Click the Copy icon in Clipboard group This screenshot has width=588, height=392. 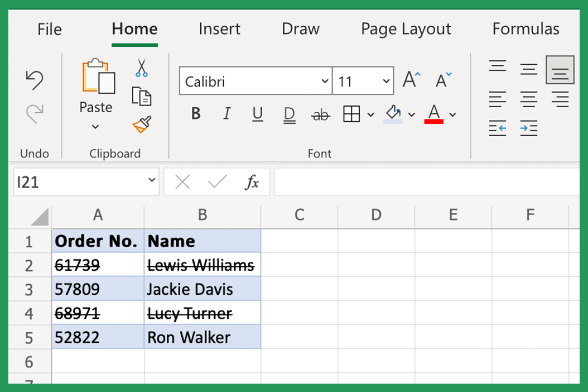coord(141,96)
